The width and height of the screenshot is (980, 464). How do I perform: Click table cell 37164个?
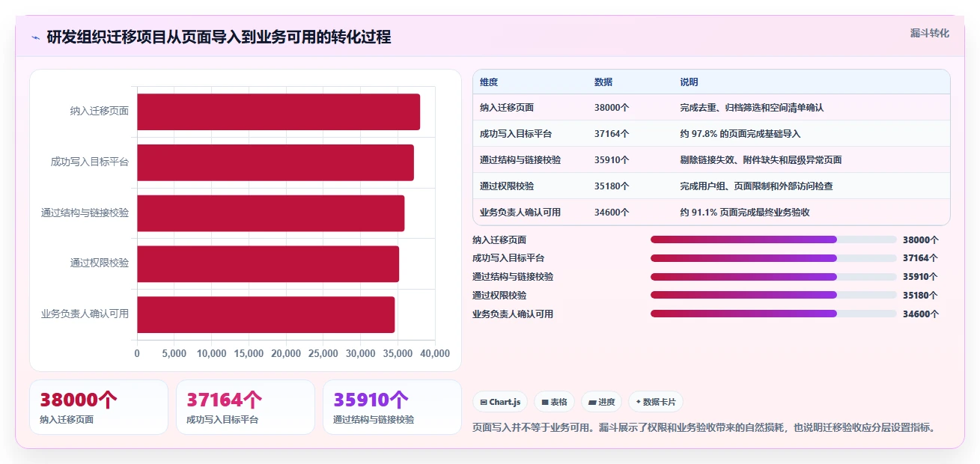(612, 134)
